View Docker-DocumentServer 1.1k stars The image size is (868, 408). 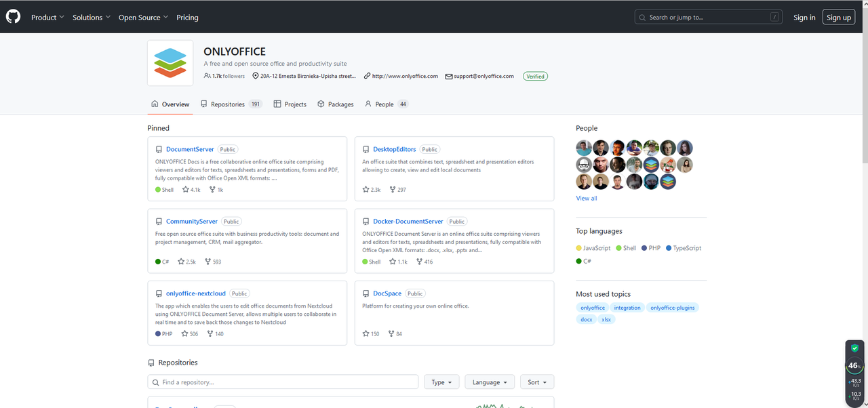tap(398, 262)
